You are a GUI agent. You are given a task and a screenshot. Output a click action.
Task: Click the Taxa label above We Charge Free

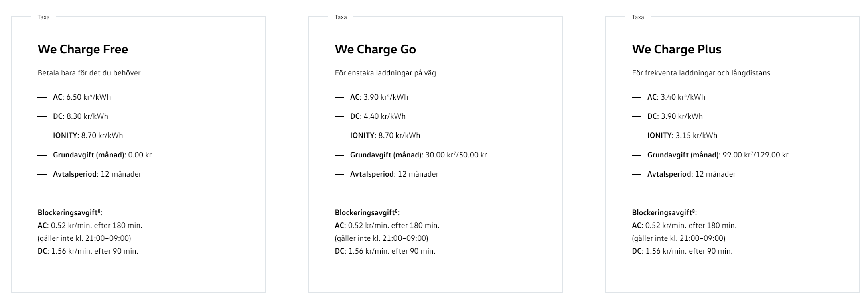point(43,17)
